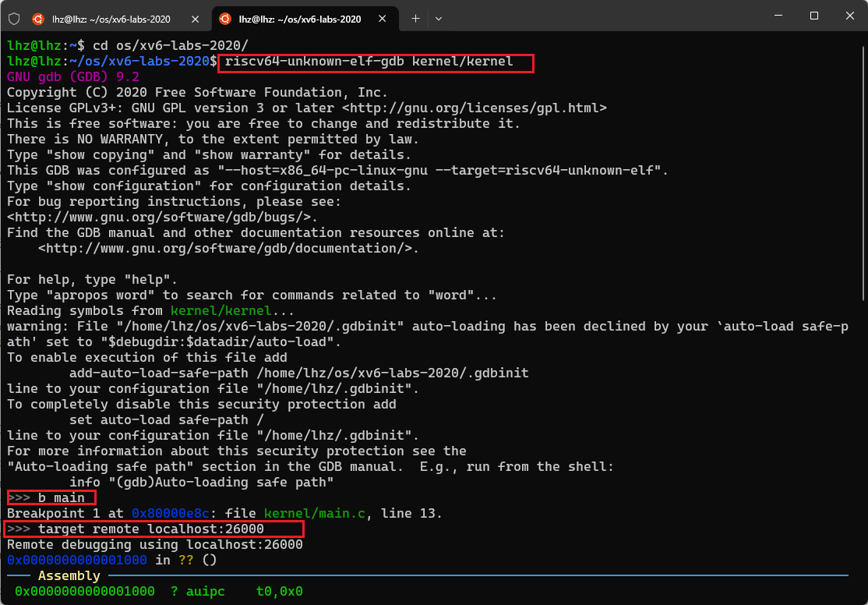Screen dimensions: 868x605
Task: Expand the new tab profile dropdown chevron
Action: [439, 18]
